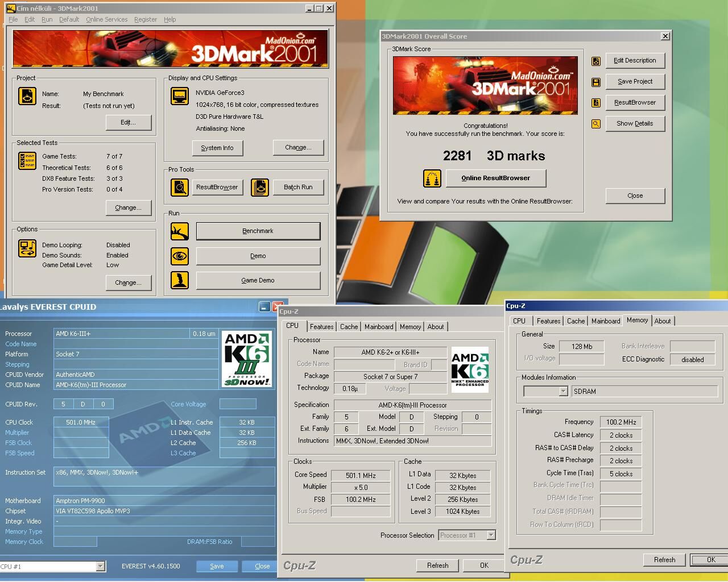The height and width of the screenshot is (582, 728).
Task: Open the Edit menu in 3DMark2001
Action: (30, 19)
